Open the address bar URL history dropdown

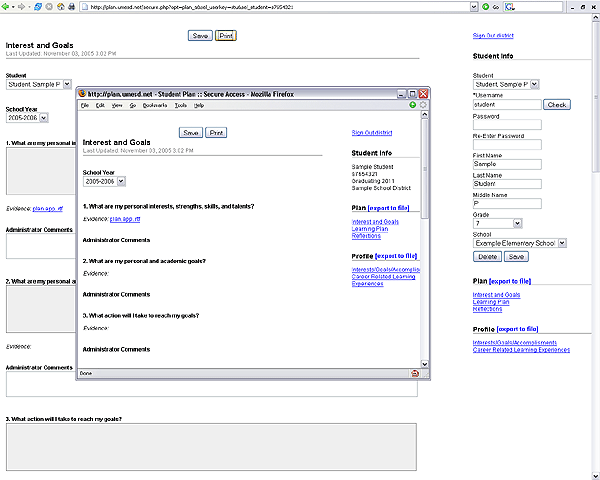coord(474,7)
